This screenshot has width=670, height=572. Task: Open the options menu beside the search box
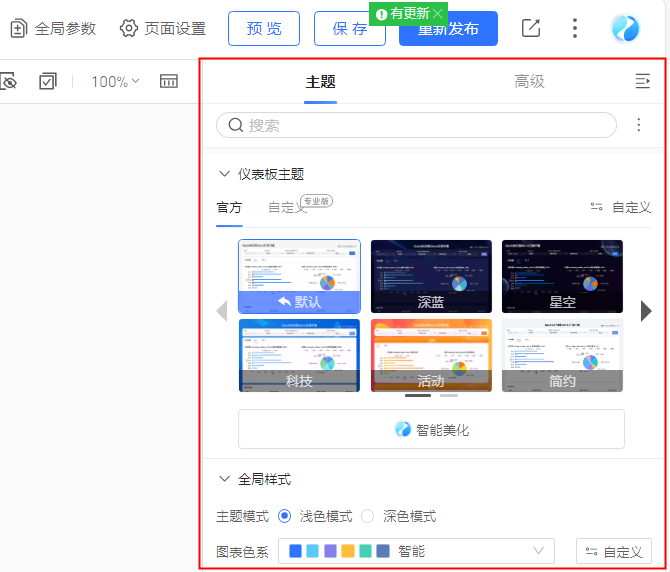[640, 125]
